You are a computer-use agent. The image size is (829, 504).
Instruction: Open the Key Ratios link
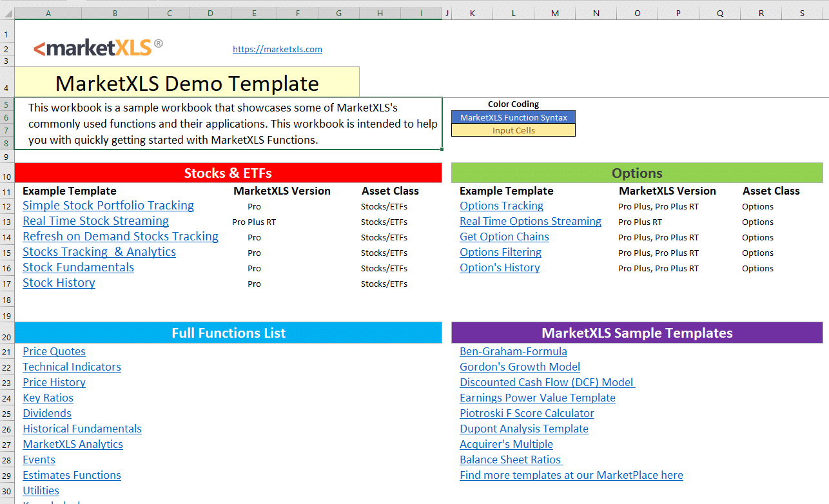[x=48, y=398]
